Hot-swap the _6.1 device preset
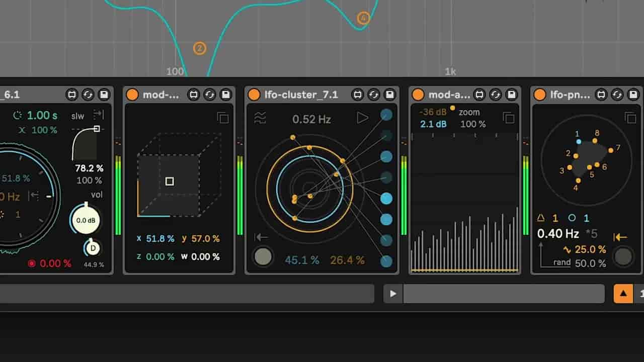Image resolution: width=644 pixels, height=362 pixels. [x=88, y=95]
